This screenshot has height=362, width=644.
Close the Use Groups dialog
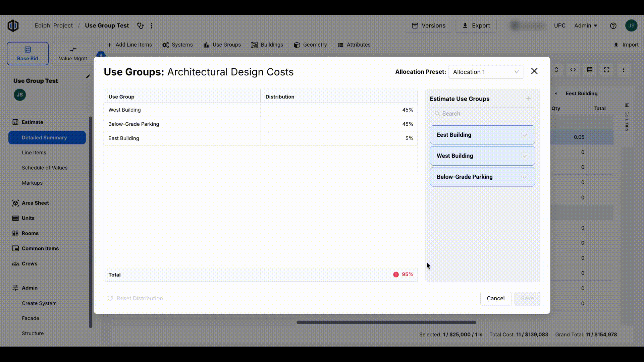(534, 71)
